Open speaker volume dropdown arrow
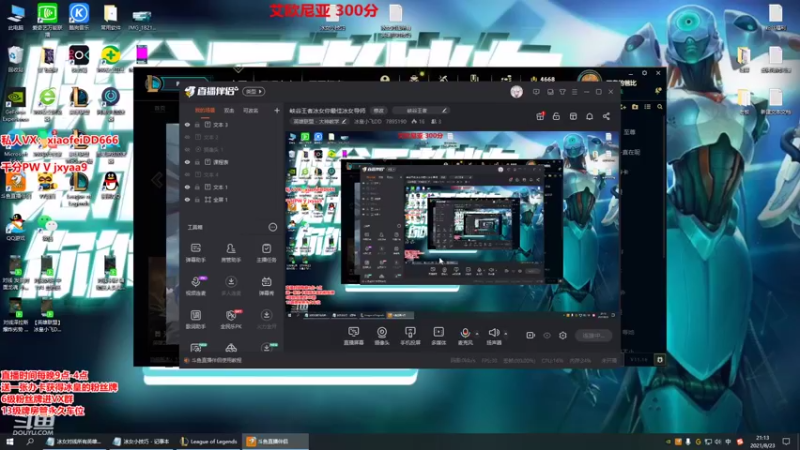This screenshot has width=800, height=450. pyautogui.click(x=506, y=334)
